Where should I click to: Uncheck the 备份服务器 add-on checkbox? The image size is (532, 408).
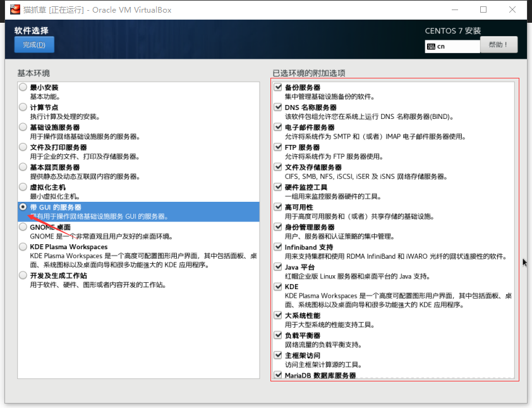(x=278, y=87)
